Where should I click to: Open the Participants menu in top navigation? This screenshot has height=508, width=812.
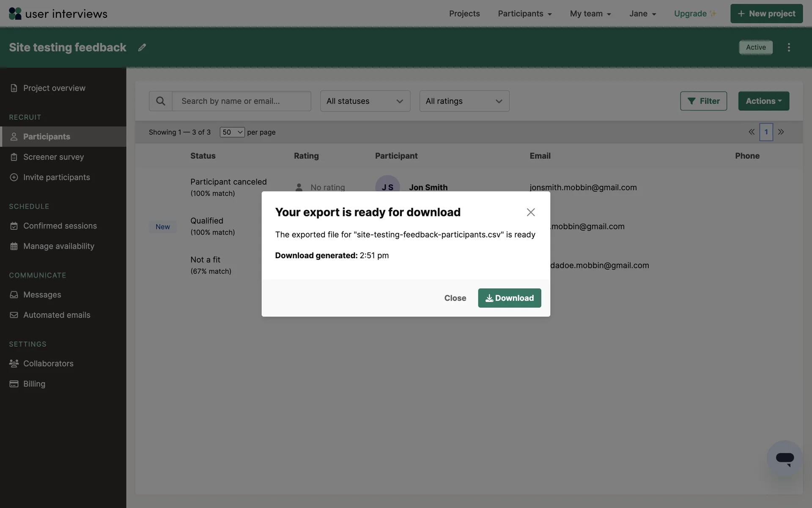tap(524, 14)
